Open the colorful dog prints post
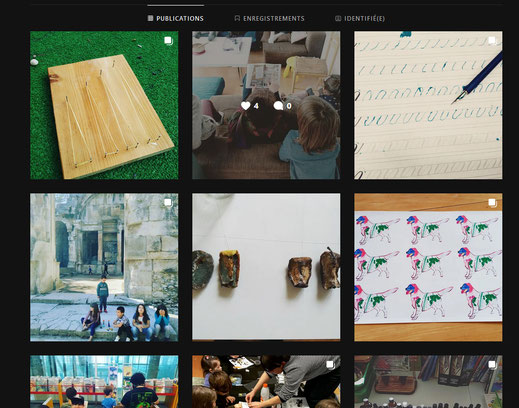The height and width of the screenshot is (408, 519). (428, 267)
